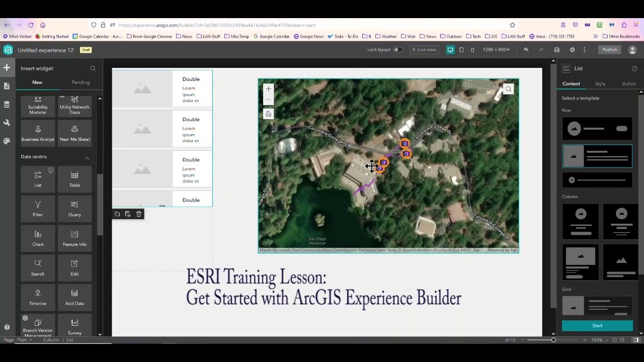Viewport: 644px width, 362px height.
Task: Switch to desktop device view
Action: [450, 50]
